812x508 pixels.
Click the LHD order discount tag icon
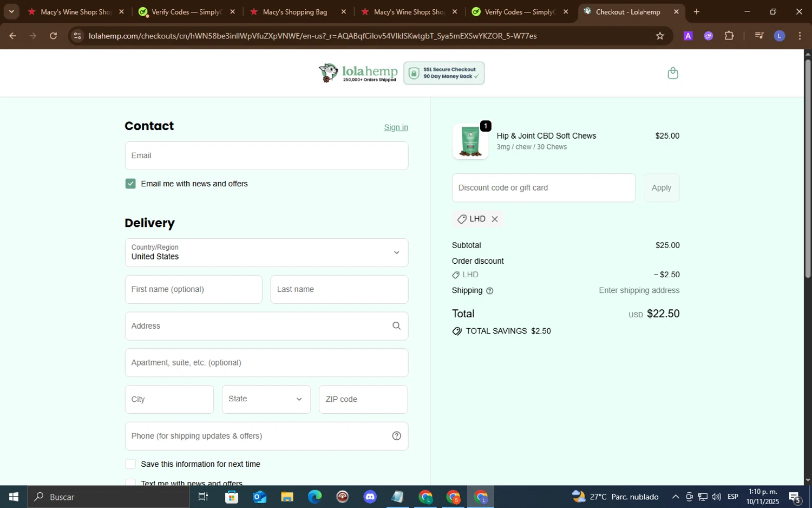tap(456, 275)
